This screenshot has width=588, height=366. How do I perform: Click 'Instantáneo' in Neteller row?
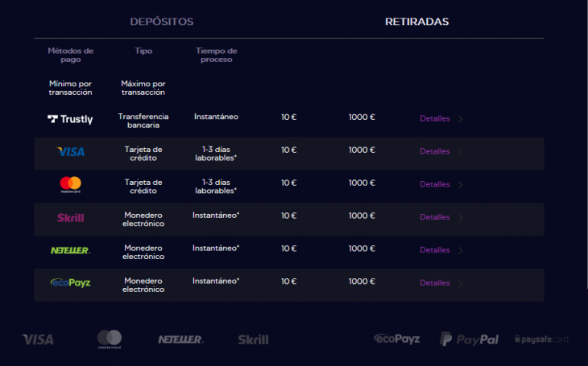click(216, 248)
